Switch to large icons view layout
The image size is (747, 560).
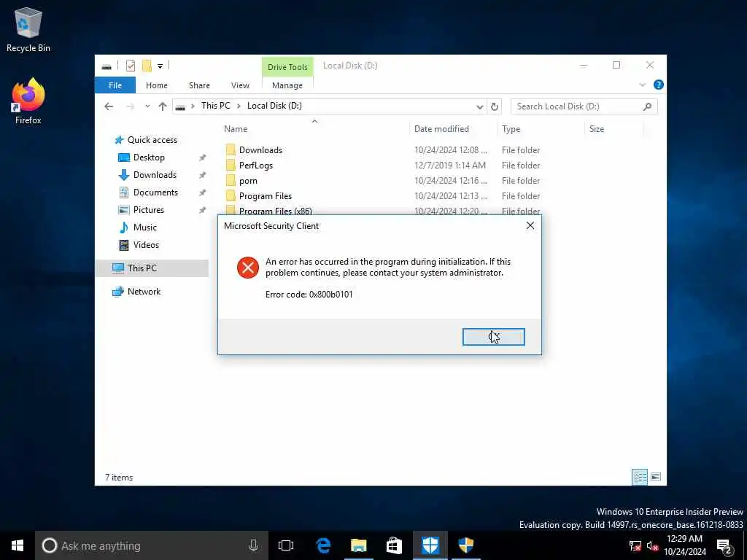coord(656,477)
